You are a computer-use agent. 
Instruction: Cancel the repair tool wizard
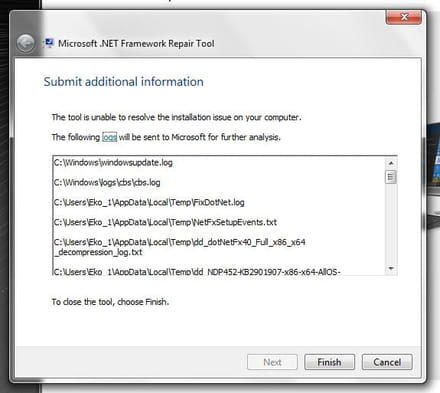coord(387,362)
